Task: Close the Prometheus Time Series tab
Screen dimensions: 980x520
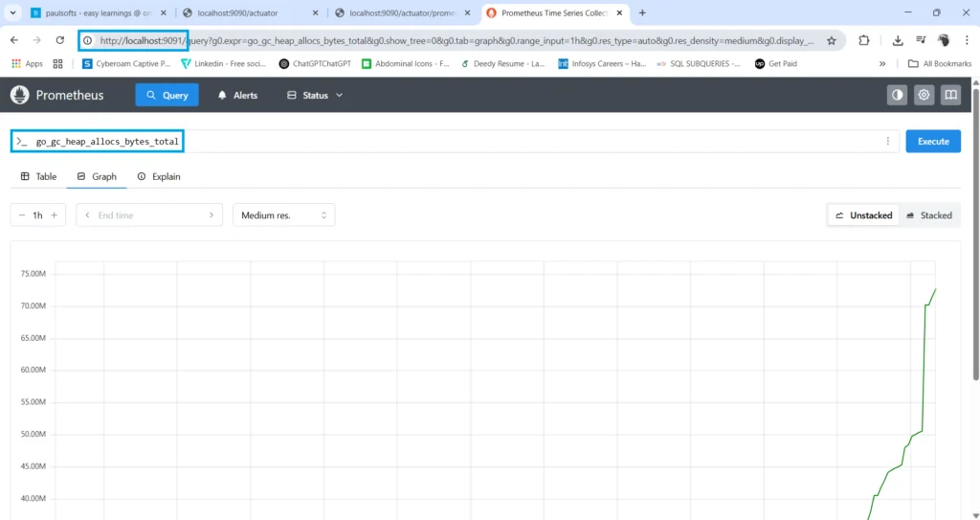Action: [620, 13]
